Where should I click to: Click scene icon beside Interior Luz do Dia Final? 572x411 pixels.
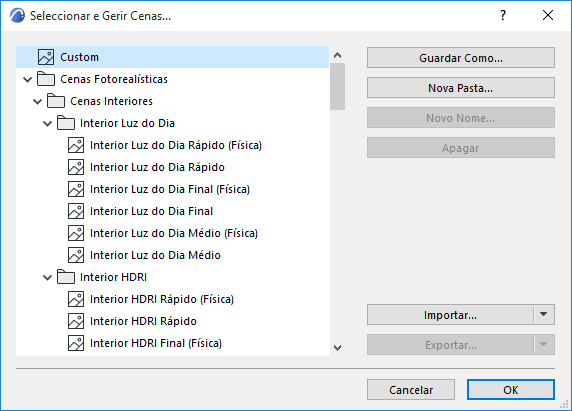pyautogui.click(x=76, y=211)
